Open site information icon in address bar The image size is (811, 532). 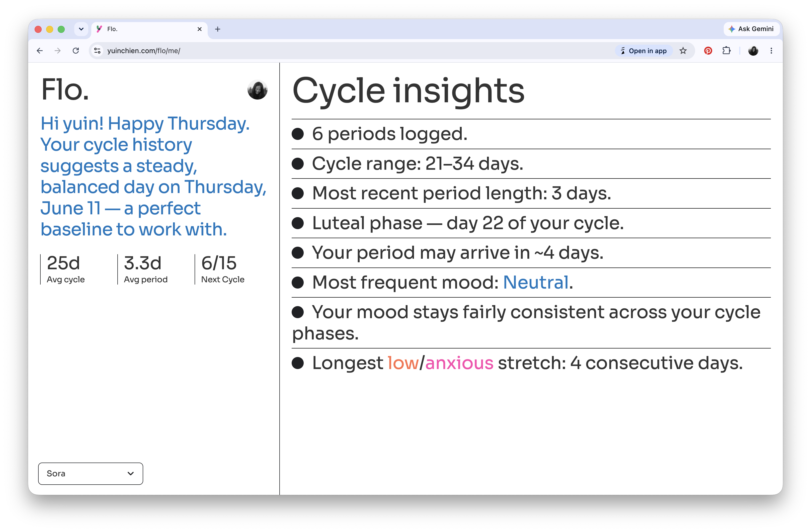point(98,51)
